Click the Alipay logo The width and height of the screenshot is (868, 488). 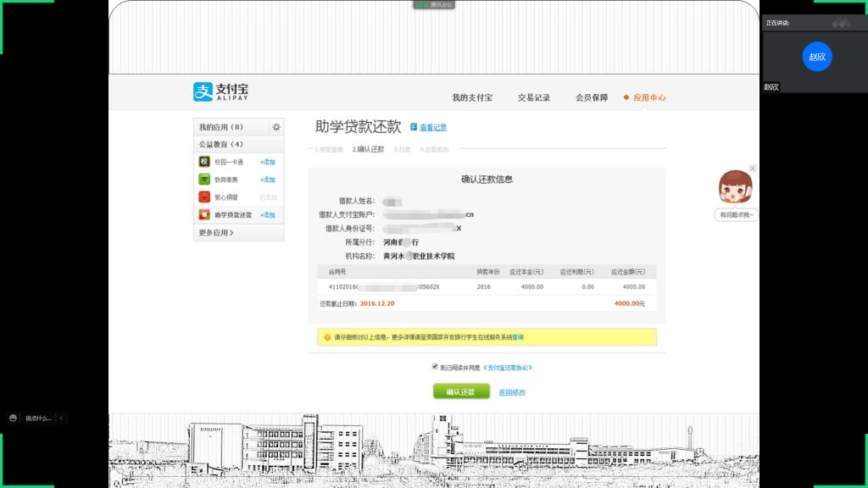click(221, 91)
